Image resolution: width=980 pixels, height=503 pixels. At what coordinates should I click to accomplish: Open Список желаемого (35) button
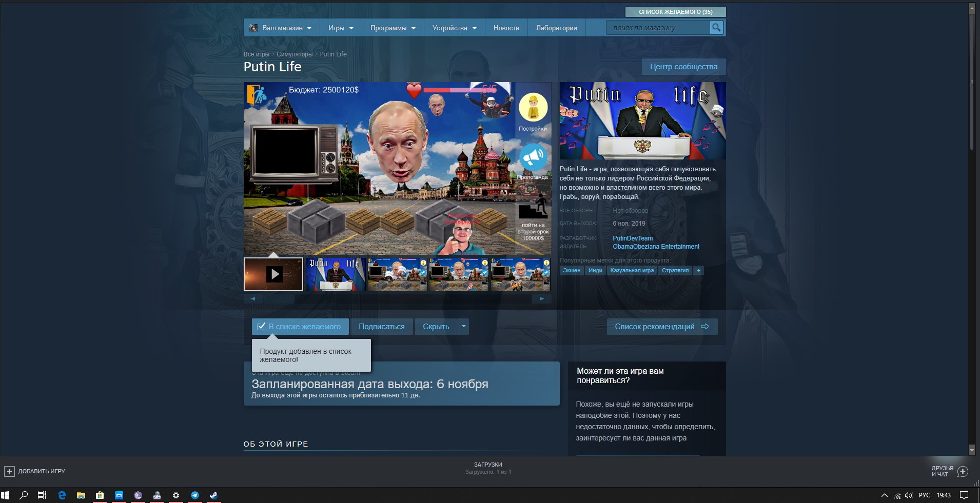pyautogui.click(x=675, y=12)
